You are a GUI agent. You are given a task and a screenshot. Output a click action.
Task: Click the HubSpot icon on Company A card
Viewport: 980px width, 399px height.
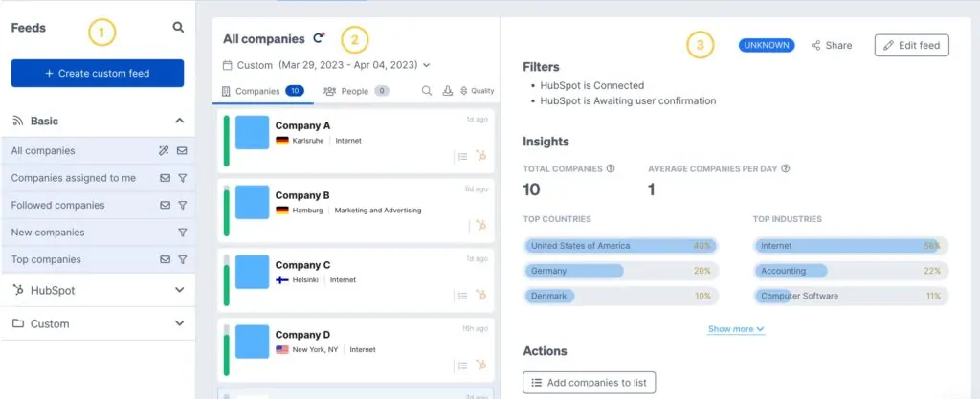(x=480, y=155)
